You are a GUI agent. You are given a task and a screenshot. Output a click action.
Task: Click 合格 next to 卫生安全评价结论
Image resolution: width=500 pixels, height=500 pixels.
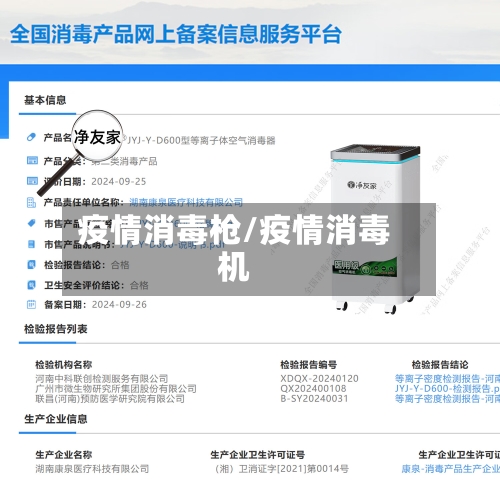[x=139, y=285]
